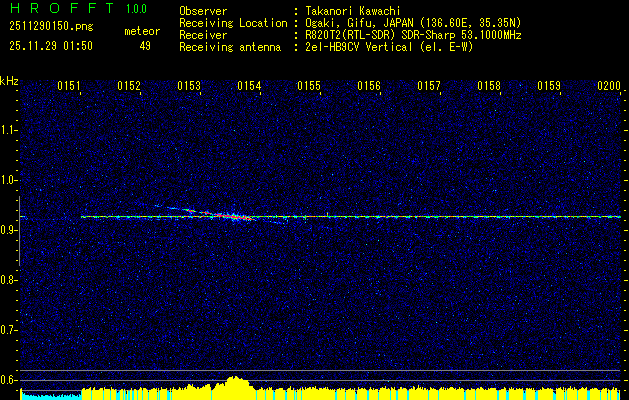This screenshot has width=629, height=400.
Task: Click the 0.6 kHz axis label
Action: coord(8,380)
